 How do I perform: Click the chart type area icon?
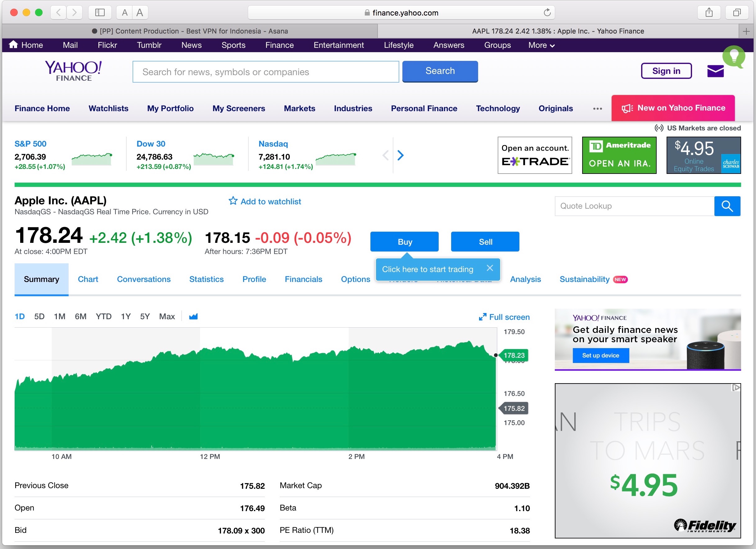click(193, 316)
